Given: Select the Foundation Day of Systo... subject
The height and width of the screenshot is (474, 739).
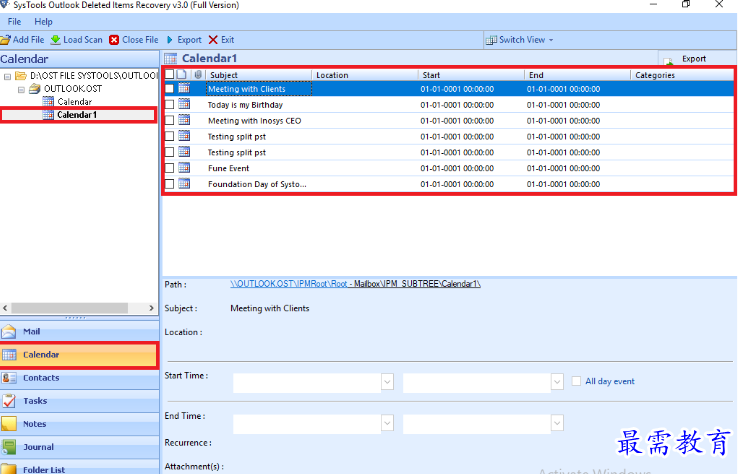Looking at the screenshot, I should (257, 184).
